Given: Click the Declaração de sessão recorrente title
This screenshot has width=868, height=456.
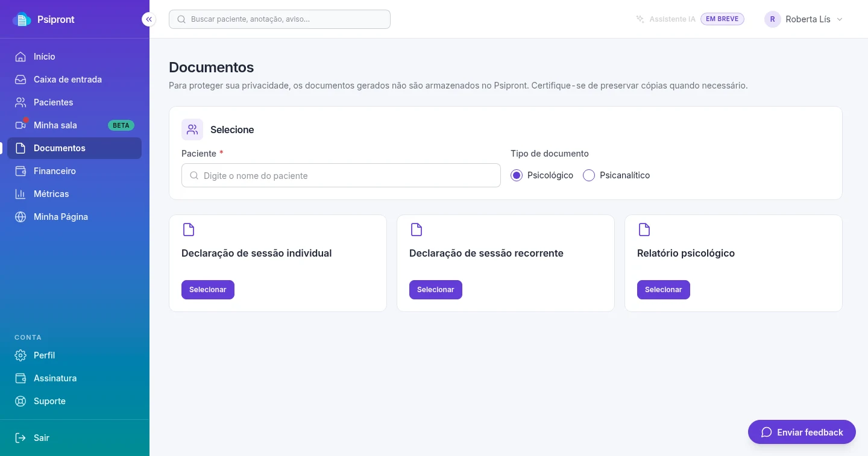Looking at the screenshot, I should 486,254.
